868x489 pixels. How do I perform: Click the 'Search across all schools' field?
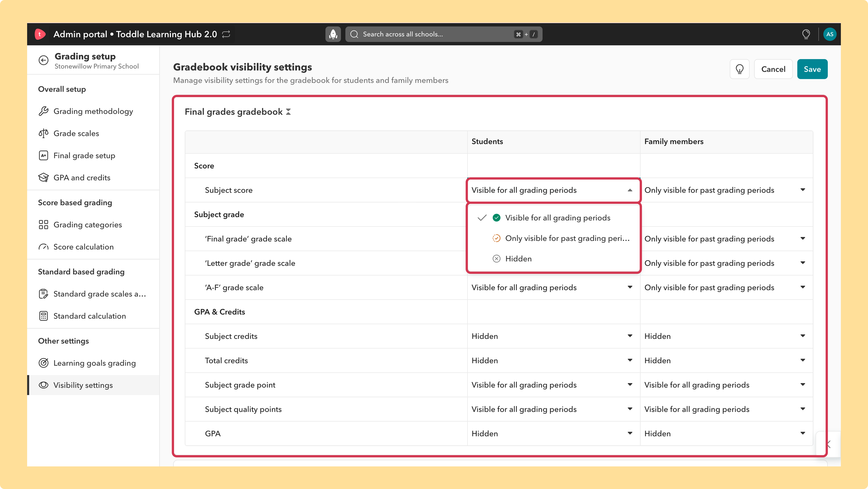click(x=443, y=34)
